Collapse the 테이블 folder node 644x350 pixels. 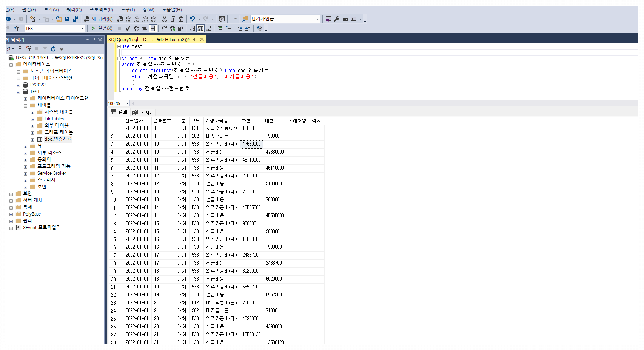(25, 106)
